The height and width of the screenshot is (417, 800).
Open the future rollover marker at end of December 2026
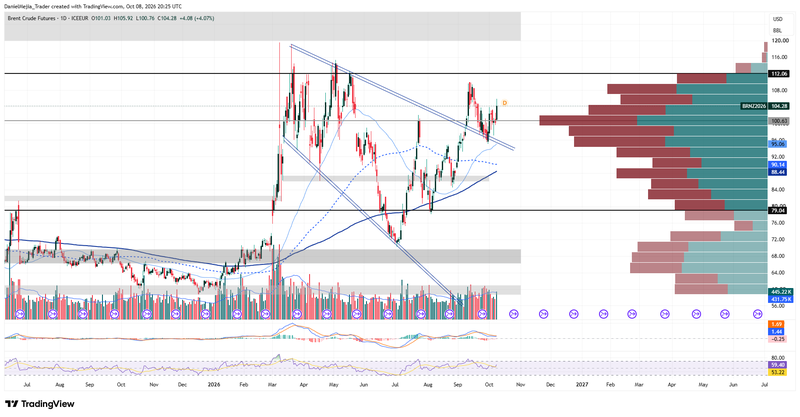pyautogui.click(x=573, y=313)
